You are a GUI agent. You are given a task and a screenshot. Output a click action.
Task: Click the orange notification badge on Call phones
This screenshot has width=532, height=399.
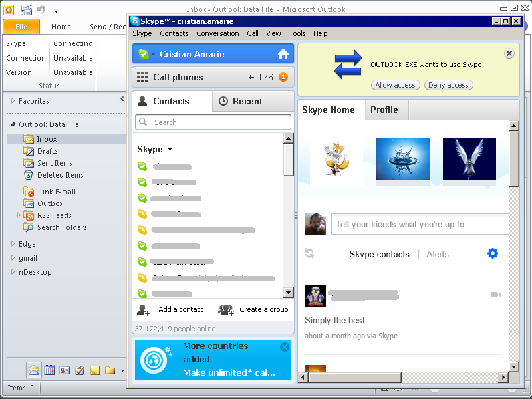click(283, 77)
